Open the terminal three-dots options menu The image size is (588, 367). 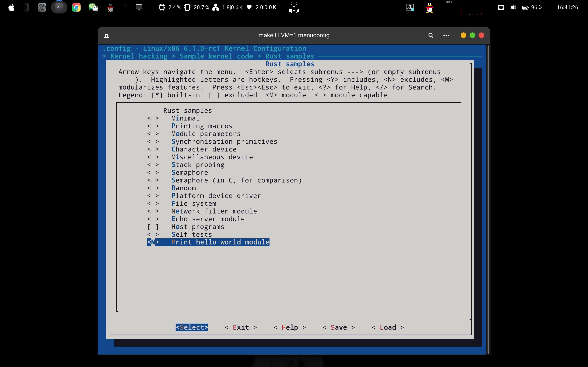coord(446,35)
